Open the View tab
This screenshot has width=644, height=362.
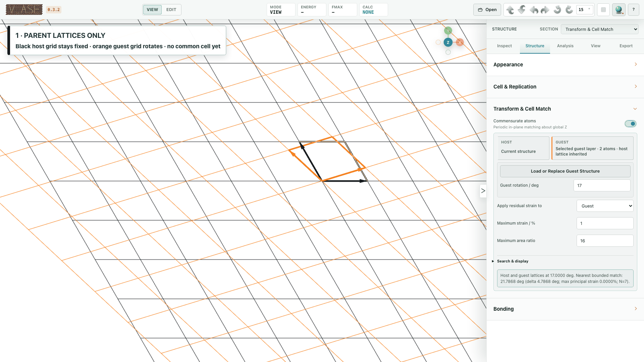[x=596, y=46]
